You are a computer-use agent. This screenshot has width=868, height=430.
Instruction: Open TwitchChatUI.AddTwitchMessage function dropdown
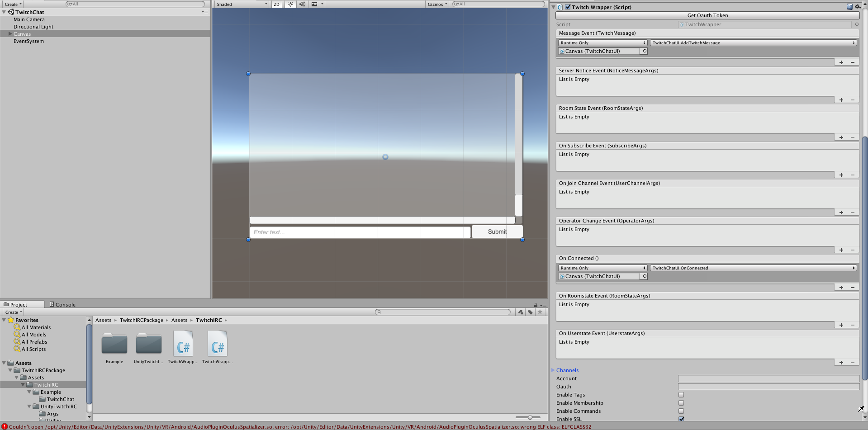coord(754,43)
